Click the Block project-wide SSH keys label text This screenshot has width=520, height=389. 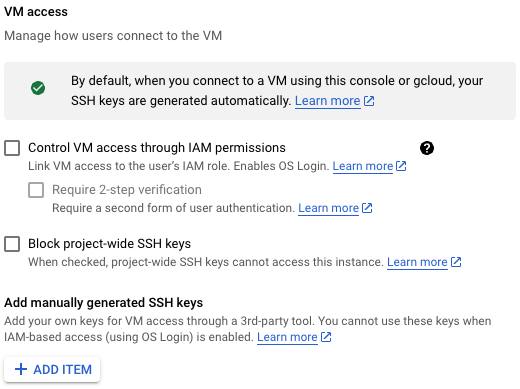[x=109, y=244]
